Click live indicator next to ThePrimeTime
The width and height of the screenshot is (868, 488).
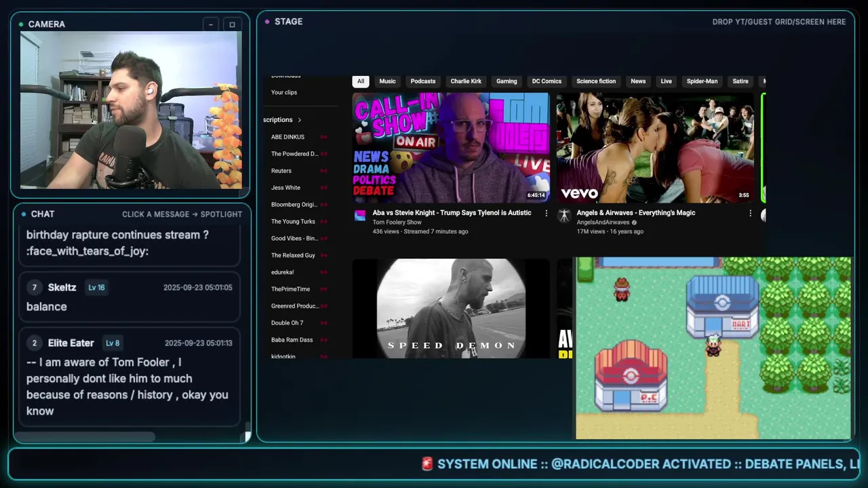[323, 289]
